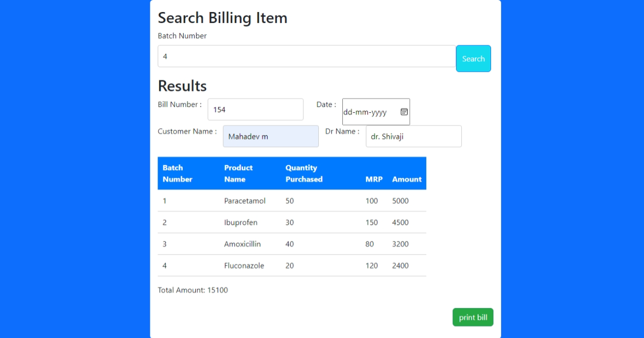Click the Dr Name field showing dr. Shivaji

(413, 136)
